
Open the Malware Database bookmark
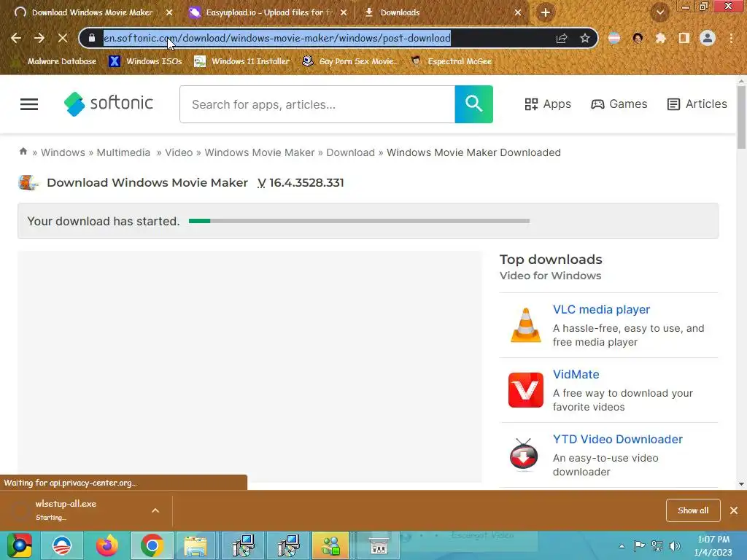[x=55, y=61]
